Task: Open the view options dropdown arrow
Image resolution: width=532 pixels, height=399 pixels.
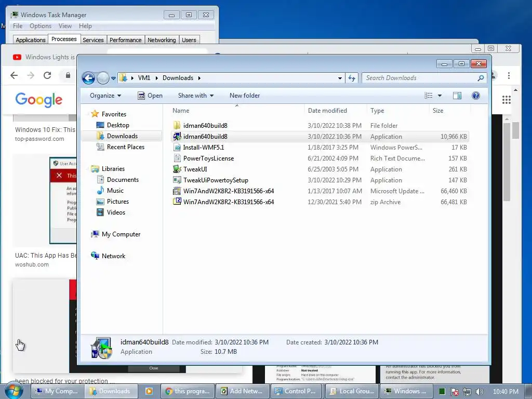Action: pos(440,96)
